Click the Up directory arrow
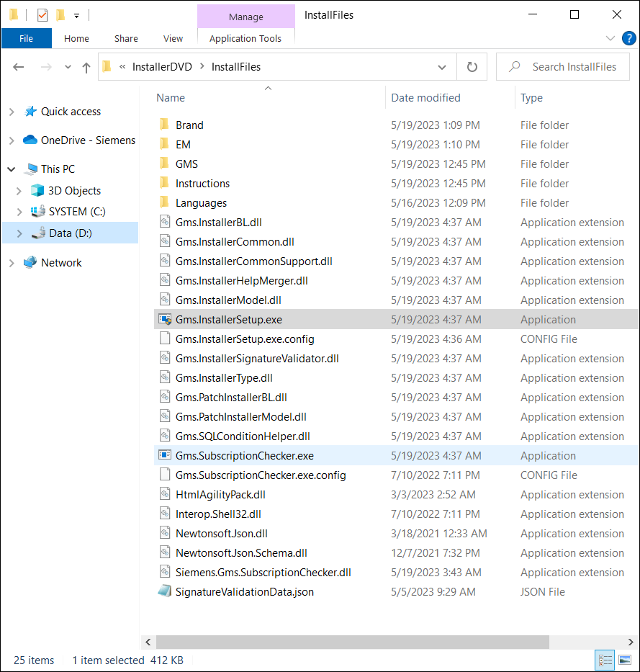 86,67
